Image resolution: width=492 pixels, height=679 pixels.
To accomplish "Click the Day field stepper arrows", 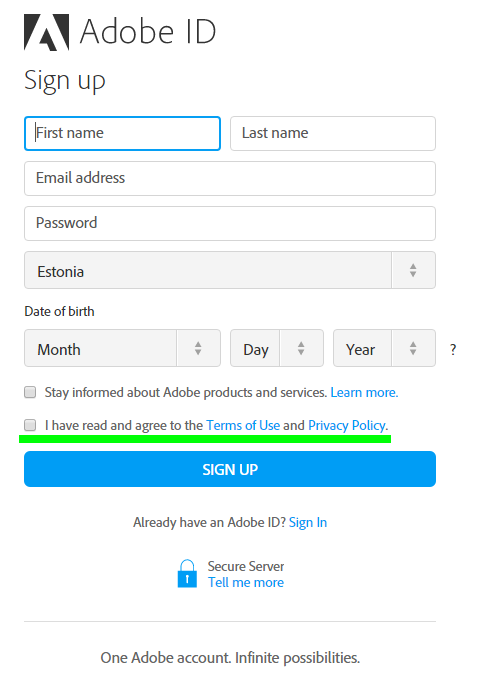I will coord(301,348).
